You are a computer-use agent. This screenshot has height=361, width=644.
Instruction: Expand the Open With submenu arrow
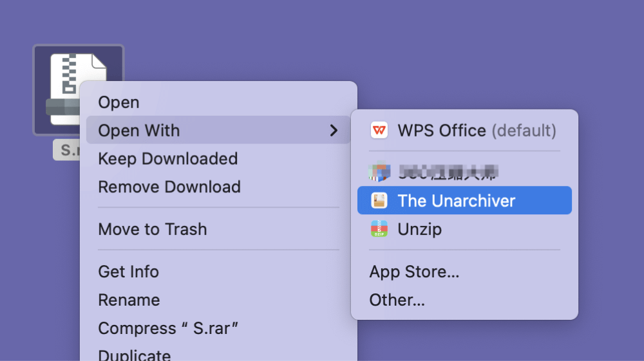click(x=334, y=131)
